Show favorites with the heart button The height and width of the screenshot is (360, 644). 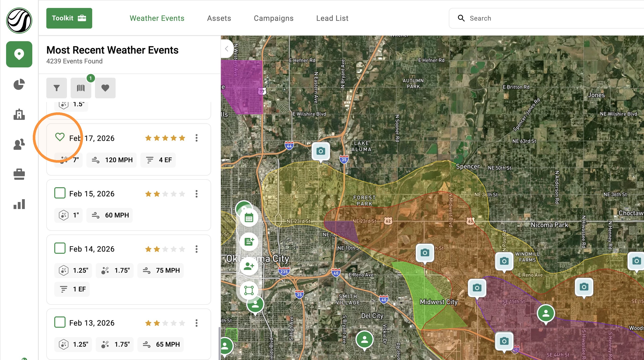pos(105,88)
